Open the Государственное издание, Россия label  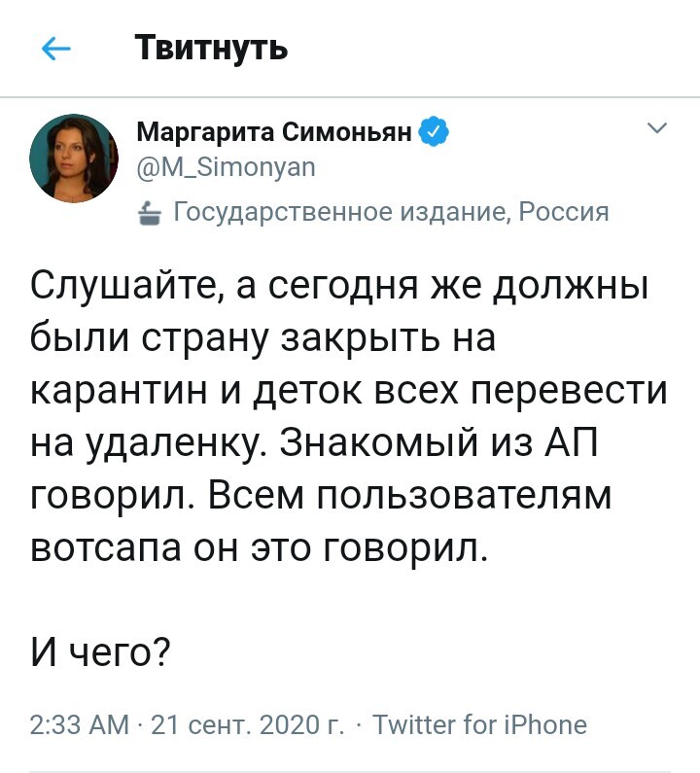pyautogui.click(x=391, y=212)
